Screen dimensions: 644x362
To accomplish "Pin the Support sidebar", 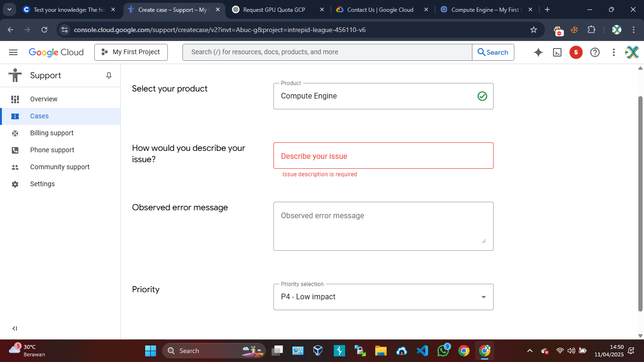I will coord(109,75).
